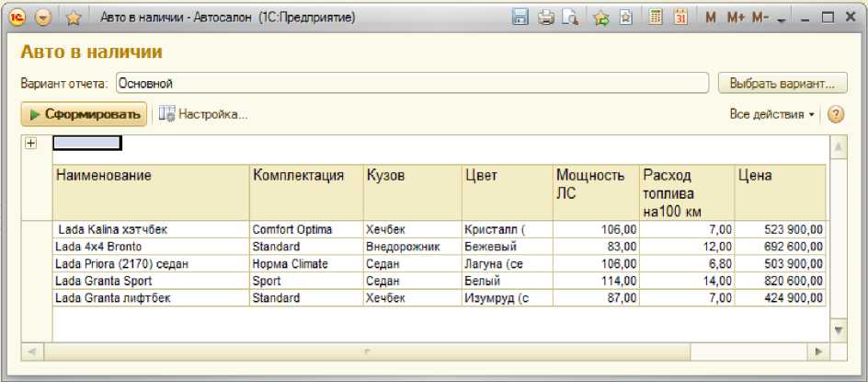This screenshot has width=868, height=382.
Task: Click the Белый color cell
Action: coord(508,281)
